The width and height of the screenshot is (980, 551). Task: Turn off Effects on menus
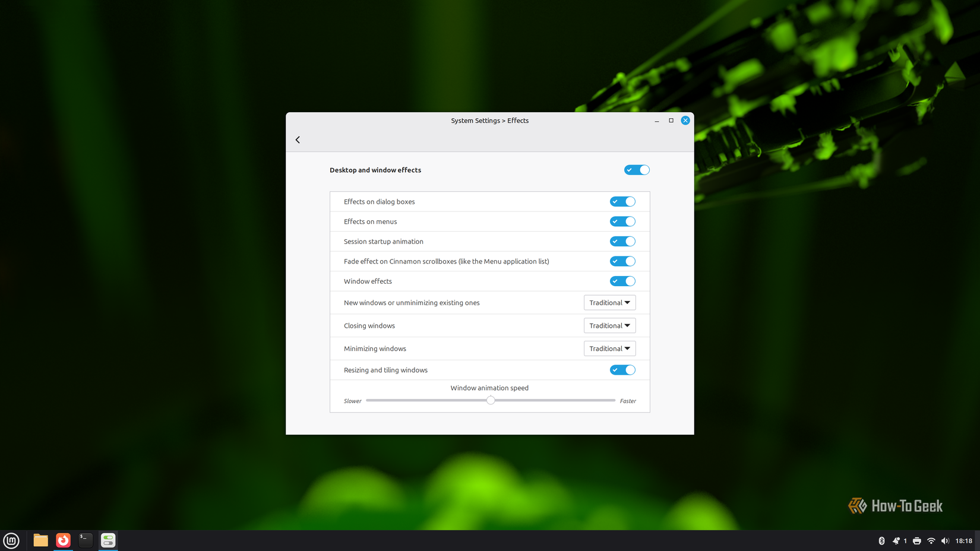[x=622, y=221]
